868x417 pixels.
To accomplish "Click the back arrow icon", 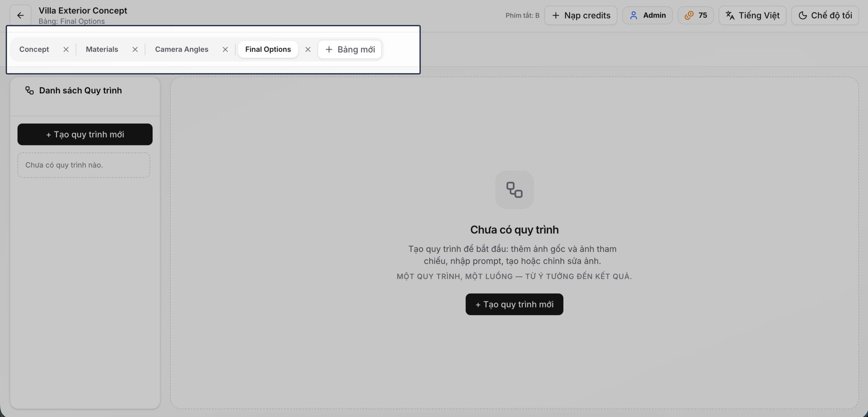I will coord(21,15).
